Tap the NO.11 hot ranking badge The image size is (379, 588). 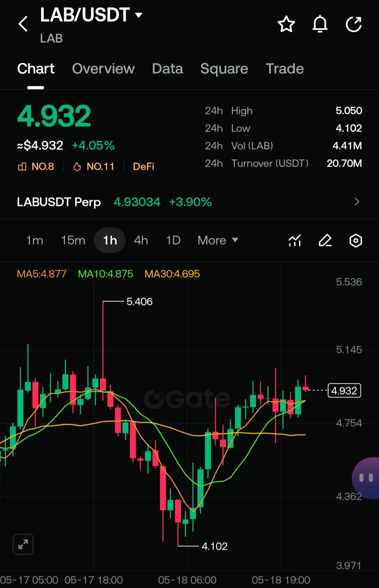click(94, 166)
